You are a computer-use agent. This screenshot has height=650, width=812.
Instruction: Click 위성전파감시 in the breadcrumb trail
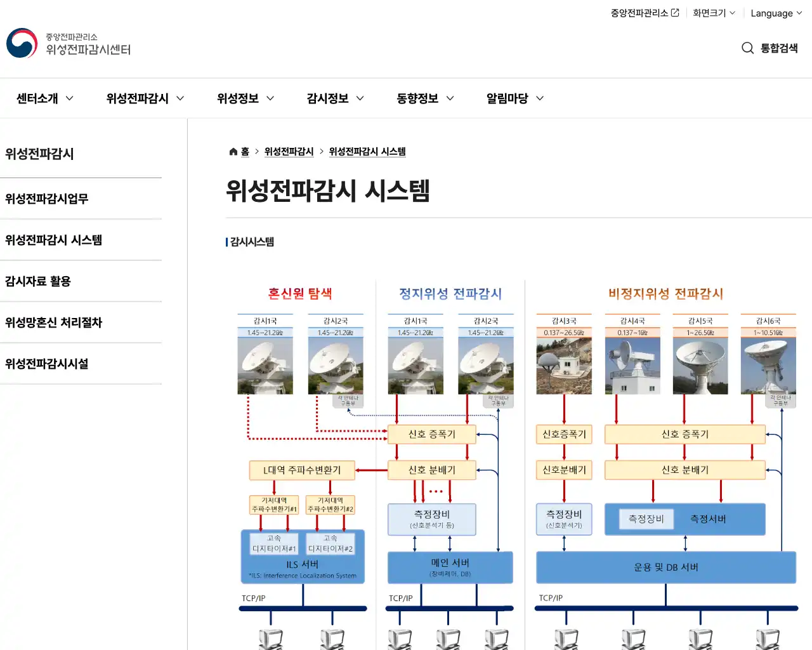point(287,152)
